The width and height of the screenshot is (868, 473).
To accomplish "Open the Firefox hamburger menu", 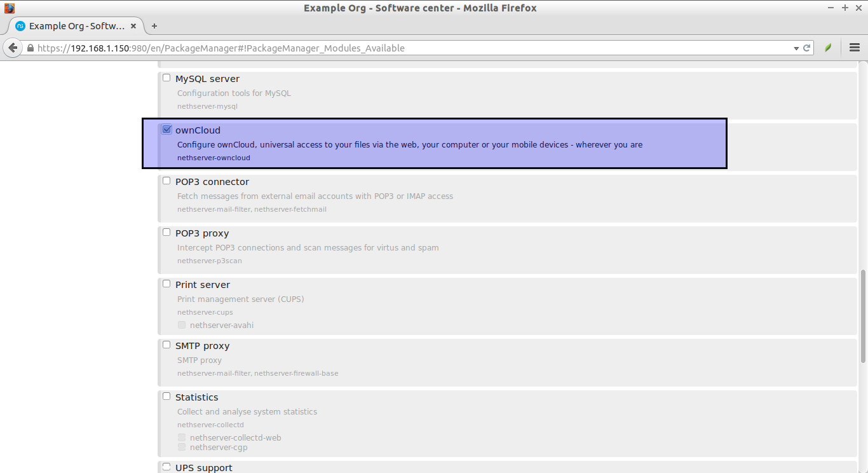I will tap(855, 48).
